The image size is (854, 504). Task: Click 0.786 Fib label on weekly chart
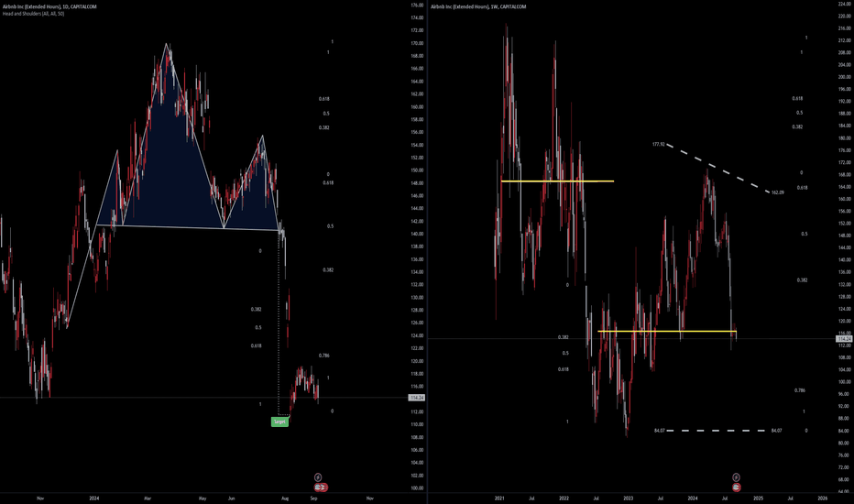800,390
